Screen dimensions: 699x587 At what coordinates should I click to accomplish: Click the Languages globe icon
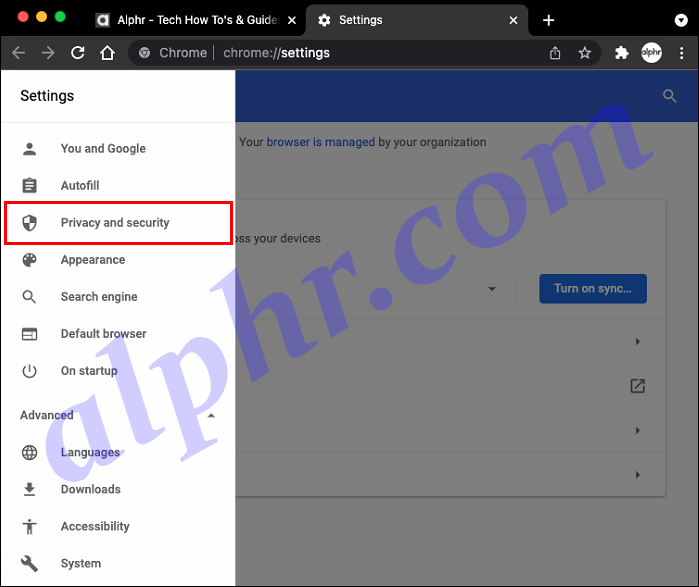[x=29, y=452]
